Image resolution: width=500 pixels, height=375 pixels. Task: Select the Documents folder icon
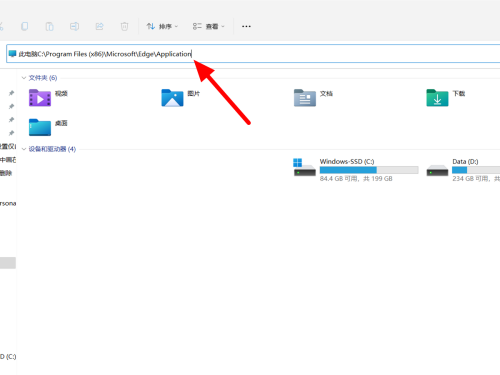pos(305,98)
